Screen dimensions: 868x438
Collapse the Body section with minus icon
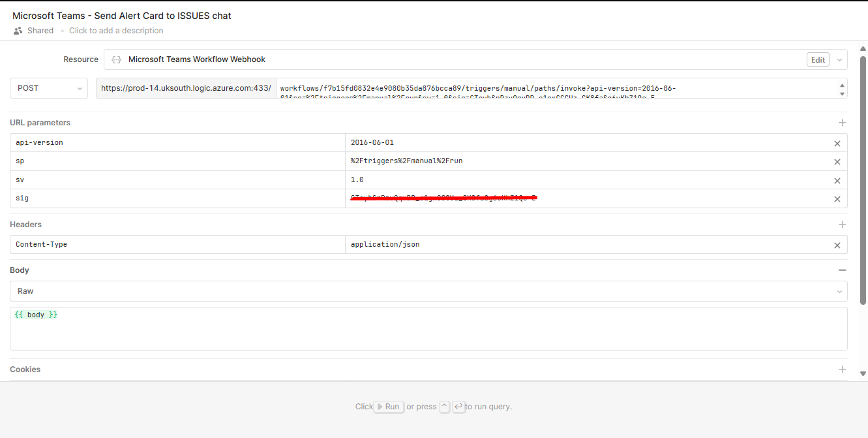pos(842,270)
